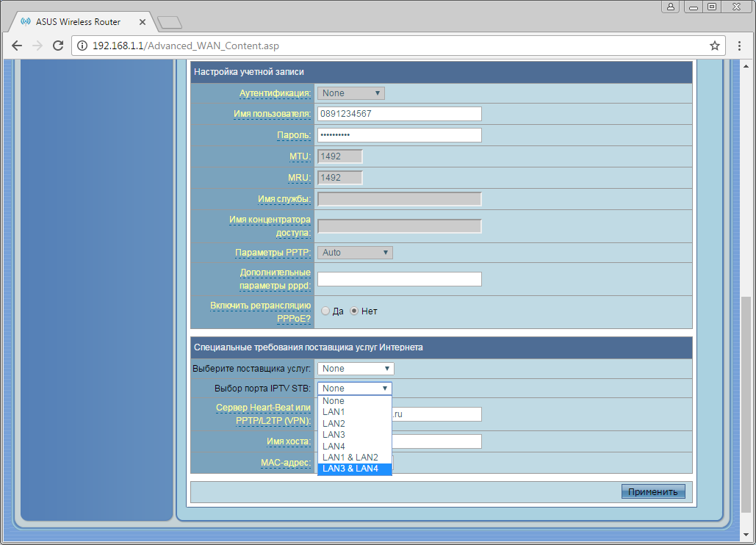
Task: Expand the Параметры PPTP dropdown
Action: (x=355, y=253)
